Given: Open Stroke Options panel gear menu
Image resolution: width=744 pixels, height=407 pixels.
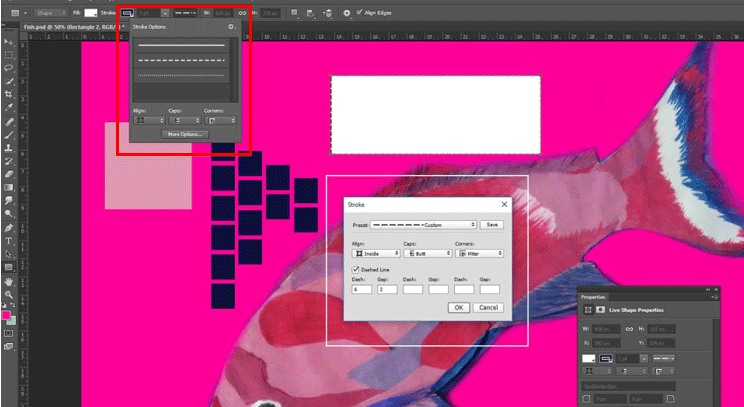Looking at the screenshot, I should [232, 27].
